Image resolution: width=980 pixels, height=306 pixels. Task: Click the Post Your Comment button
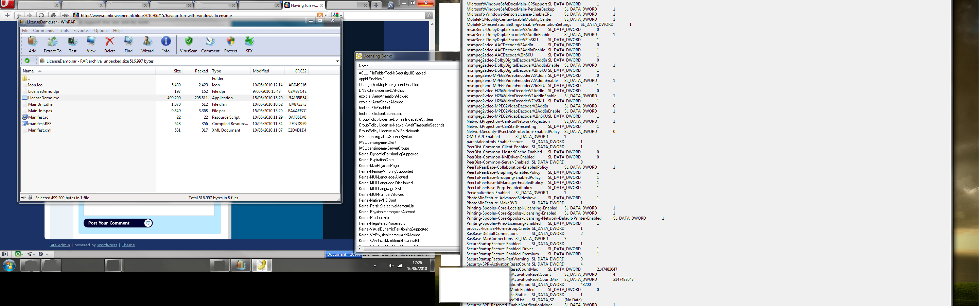tap(118, 223)
